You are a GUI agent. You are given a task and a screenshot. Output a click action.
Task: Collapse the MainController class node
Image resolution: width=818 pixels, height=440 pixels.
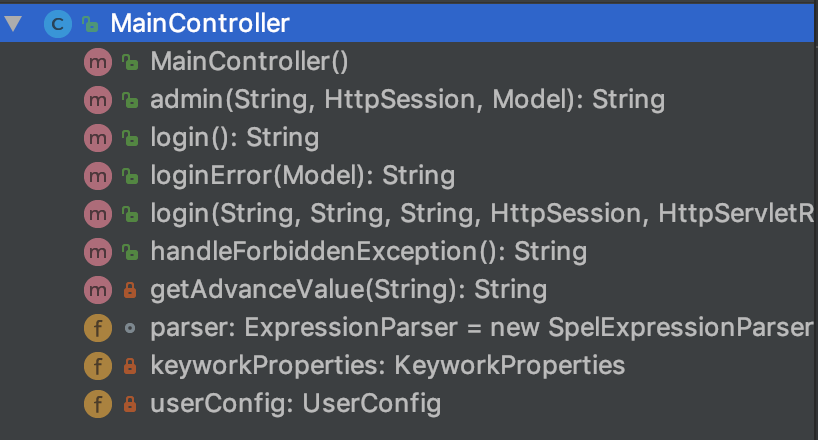[x=13, y=24]
